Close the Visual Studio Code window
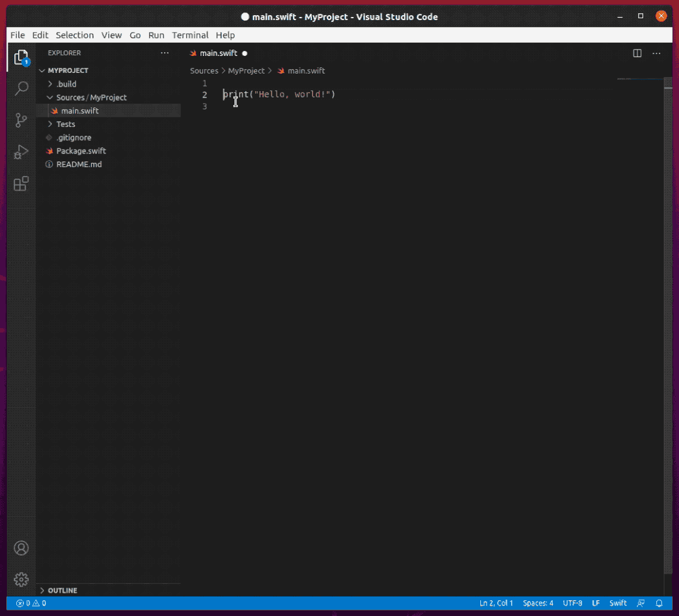The width and height of the screenshot is (679, 616). [x=661, y=16]
